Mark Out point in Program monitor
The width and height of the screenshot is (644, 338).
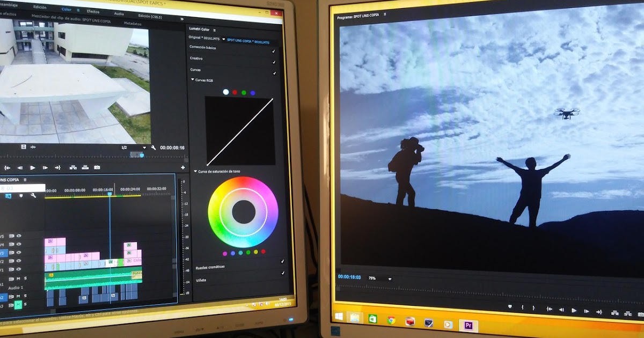(533, 308)
